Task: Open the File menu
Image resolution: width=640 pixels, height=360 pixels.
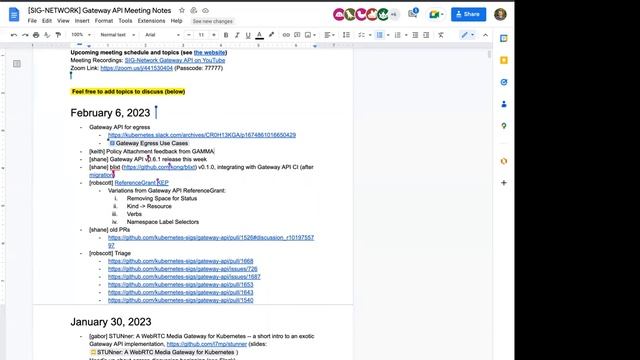Action: click(32, 21)
